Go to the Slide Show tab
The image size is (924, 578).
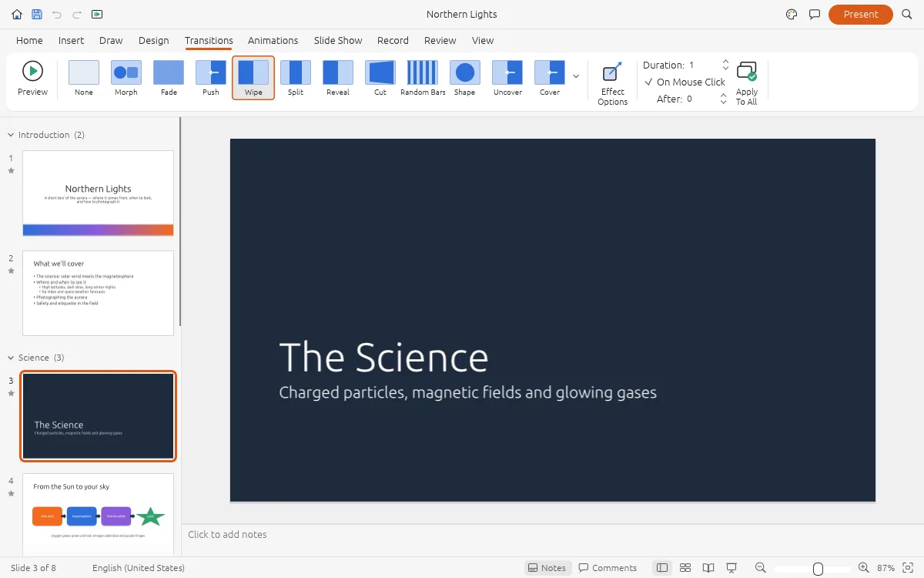337,40
